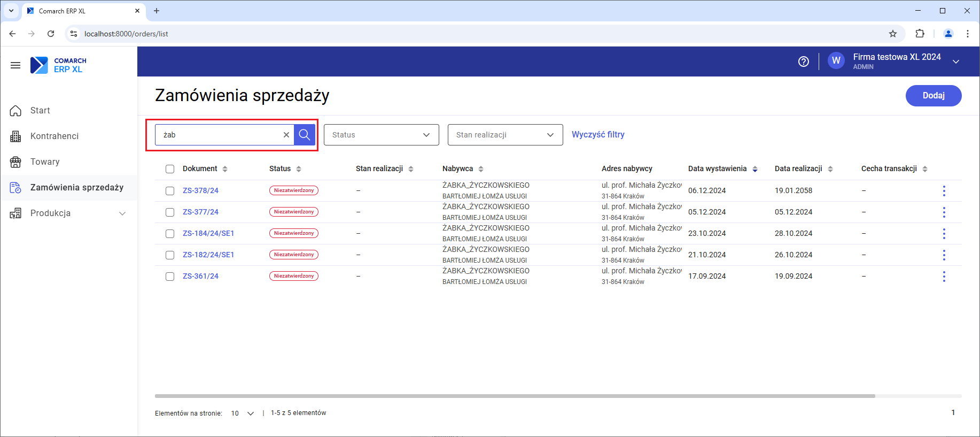Click the browser back arrow
The image size is (980, 437).
pyautogui.click(x=12, y=34)
